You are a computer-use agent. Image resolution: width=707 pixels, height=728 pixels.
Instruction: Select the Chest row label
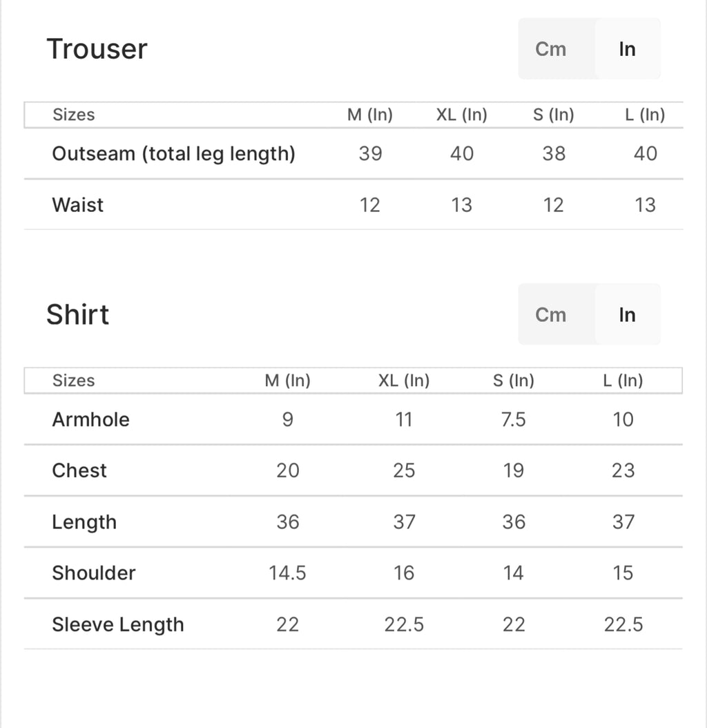[79, 470]
